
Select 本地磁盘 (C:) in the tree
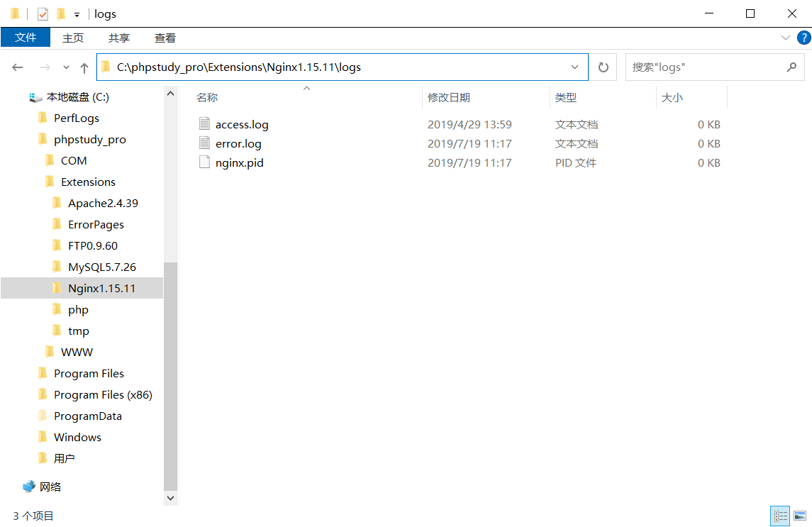pyautogui.click(x=78, y=97)
